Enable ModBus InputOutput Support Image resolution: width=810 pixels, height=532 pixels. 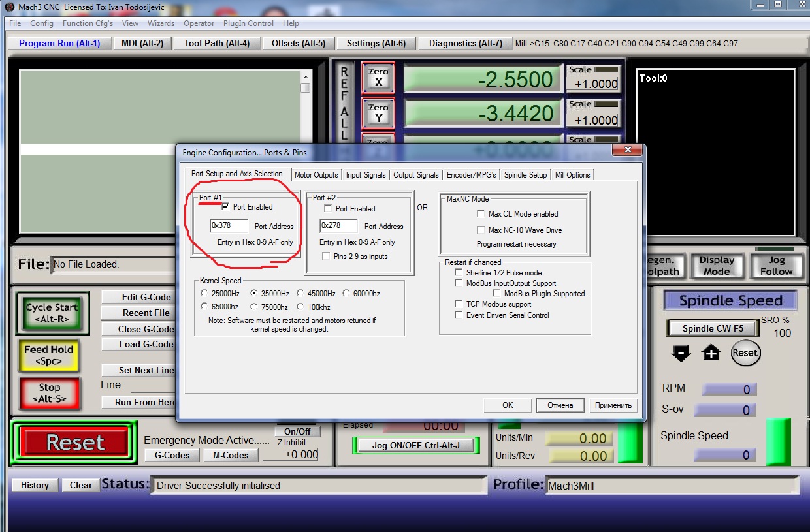coord(459,283)
